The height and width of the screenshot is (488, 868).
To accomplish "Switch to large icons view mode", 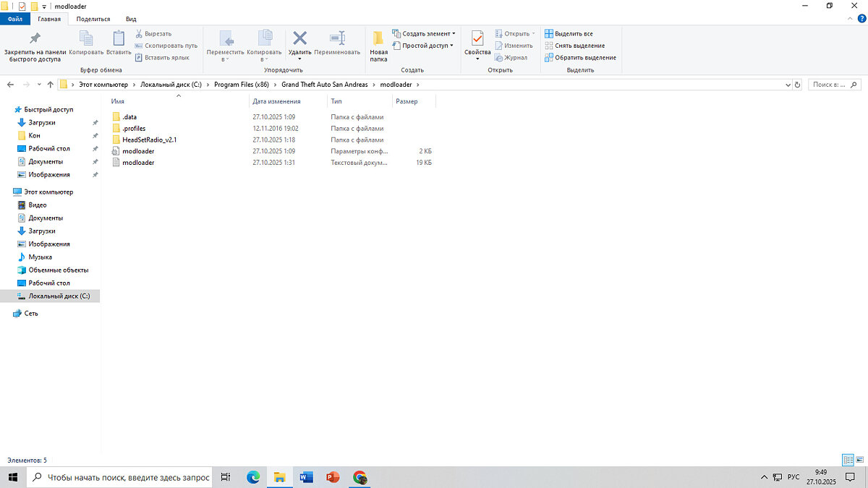I will click(x=859, y=460).
